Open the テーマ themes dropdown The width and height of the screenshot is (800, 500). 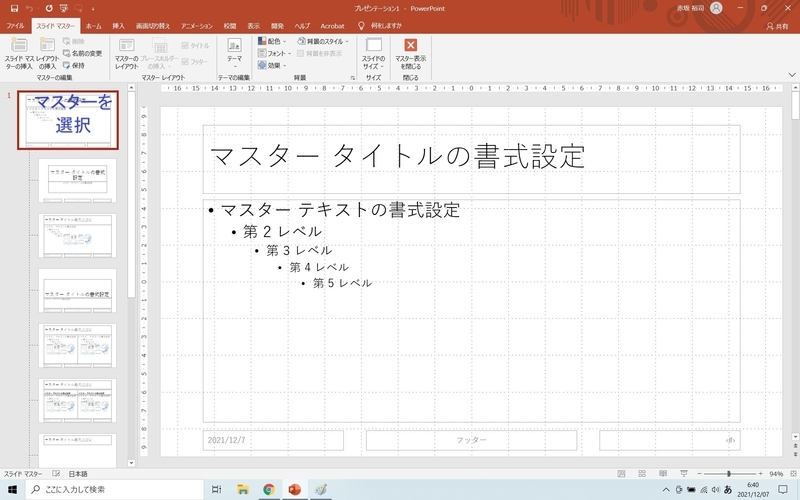pyautogui.click(x=234, y=54)
